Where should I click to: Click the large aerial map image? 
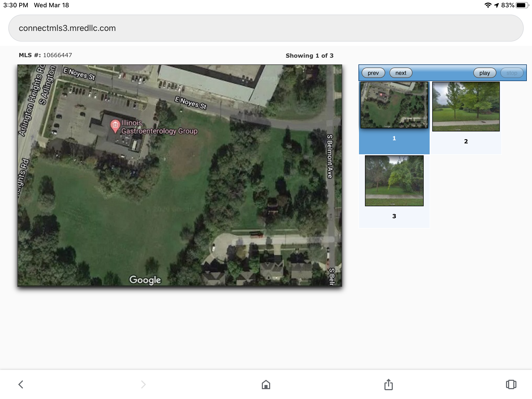[x=180, y=176]
